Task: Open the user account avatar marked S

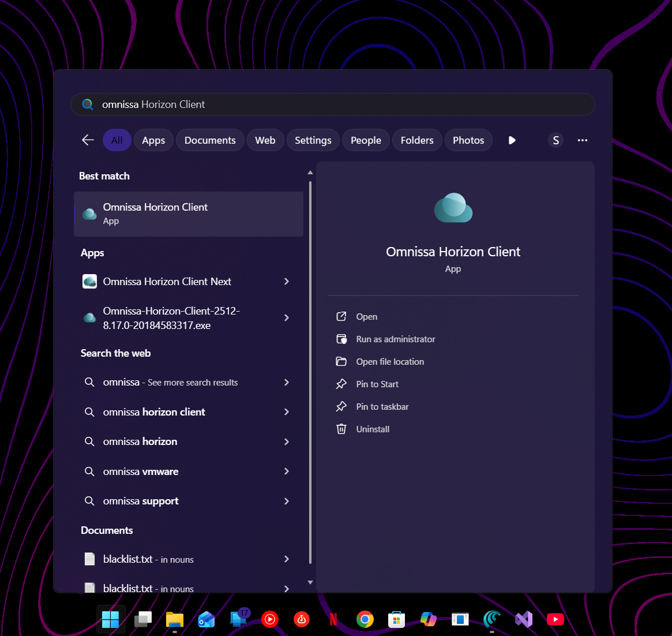Action: pyautogui.click(x=555, y=140)
